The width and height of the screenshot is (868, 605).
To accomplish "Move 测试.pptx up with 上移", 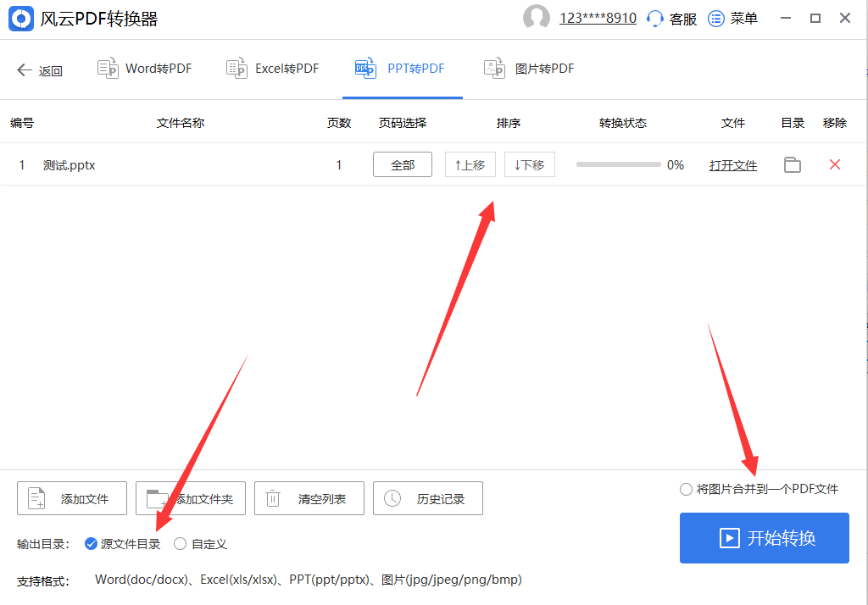I will coord(470,165).
